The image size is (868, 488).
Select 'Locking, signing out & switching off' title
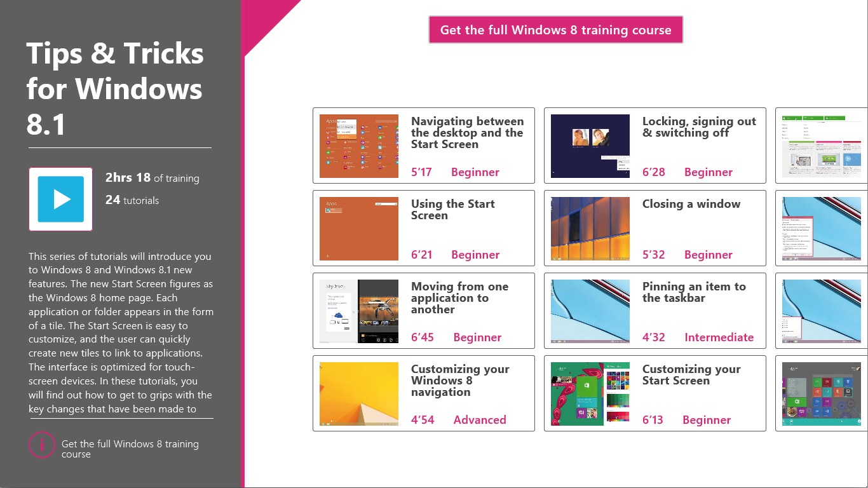(699, 127)
